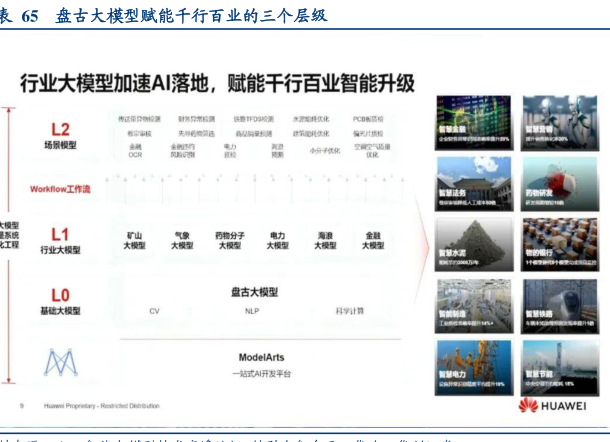This screenshot has width=610, height=442.
Task: Select the L2 场景模型 level
Action: coord(60,135)
